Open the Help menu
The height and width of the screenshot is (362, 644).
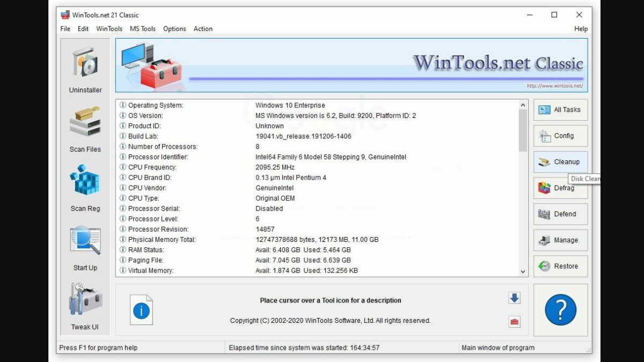(581, 29)
